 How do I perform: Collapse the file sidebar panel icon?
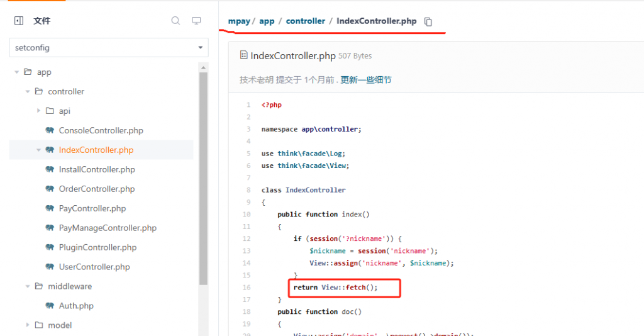point(19,21)
